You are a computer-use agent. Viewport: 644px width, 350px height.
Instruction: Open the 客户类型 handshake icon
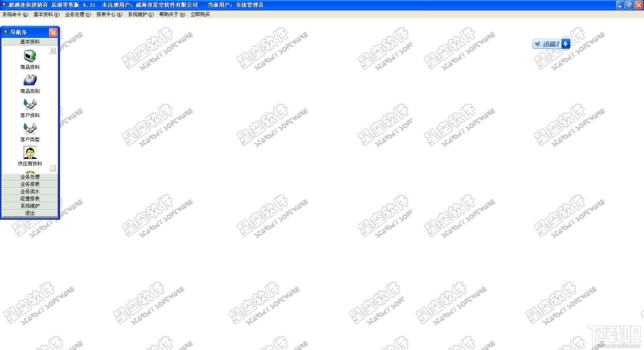tap(30, 129)
